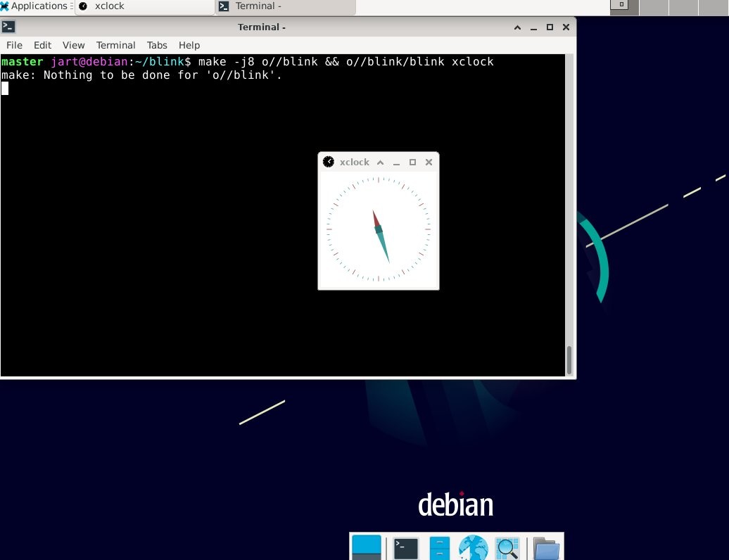Select Terminal taskbar window button

pyautogui.click(x=286, y=6)
